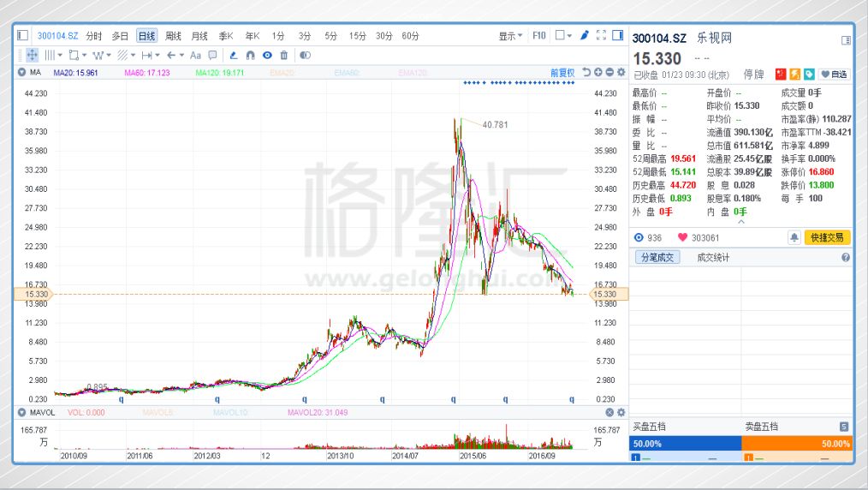Switch to 季K quarterly chart tab

tap(226, 36)
